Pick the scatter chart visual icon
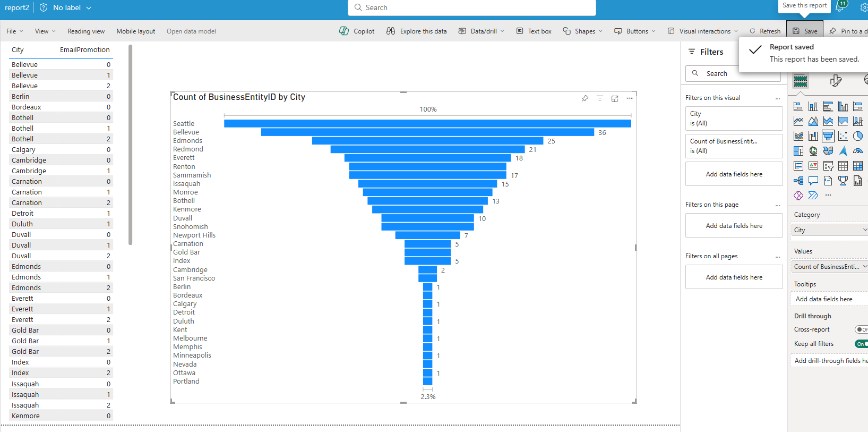This screenshot has width=868, height=432. (843, 136)
